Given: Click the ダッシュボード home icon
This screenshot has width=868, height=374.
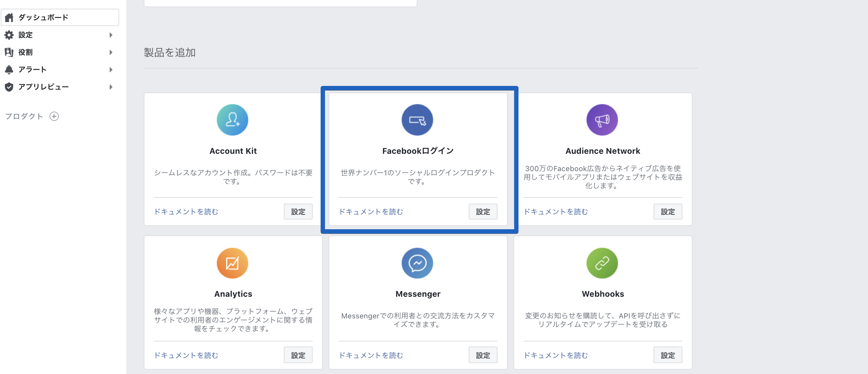Looking at the screenshot, I should tap(9, 17).
